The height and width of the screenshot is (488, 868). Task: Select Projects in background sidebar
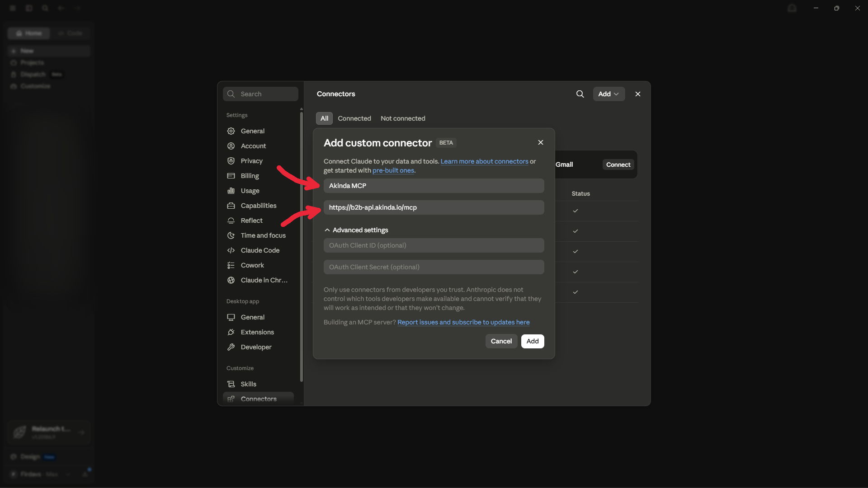pyautogui.click(x=32, y=62)
